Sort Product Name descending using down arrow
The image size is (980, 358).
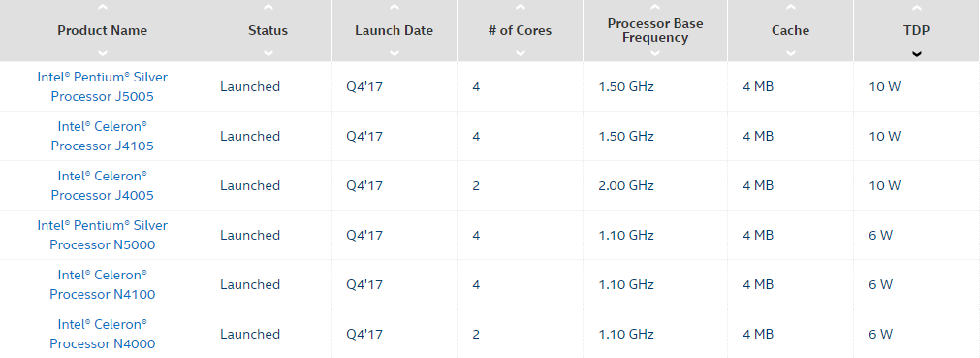point(103,53)
